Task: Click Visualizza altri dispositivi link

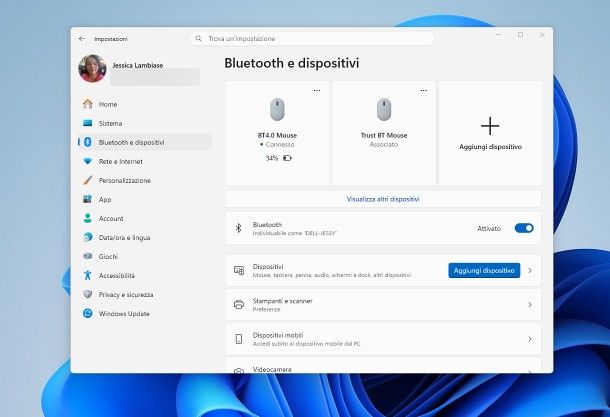Action: coord(383,199)
